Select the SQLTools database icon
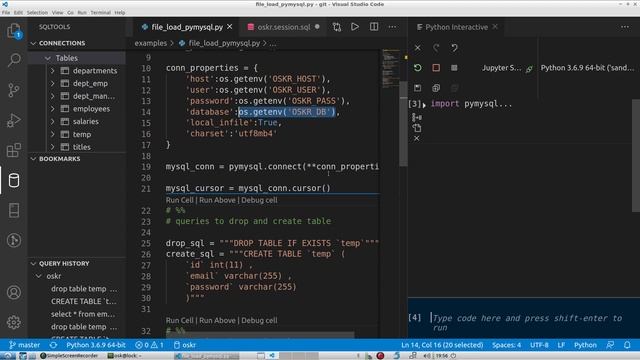 tap(14, 180)
